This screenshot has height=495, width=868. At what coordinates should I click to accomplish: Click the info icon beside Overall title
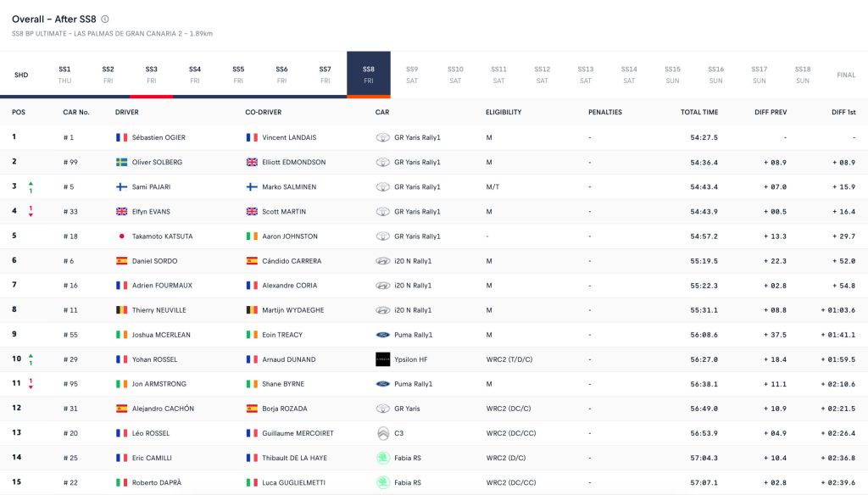pos(105,19)
